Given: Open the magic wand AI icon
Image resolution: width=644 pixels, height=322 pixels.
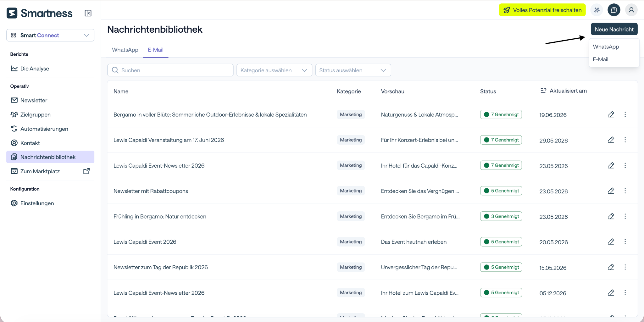Looking at the screenshot, I should [597, 10].
